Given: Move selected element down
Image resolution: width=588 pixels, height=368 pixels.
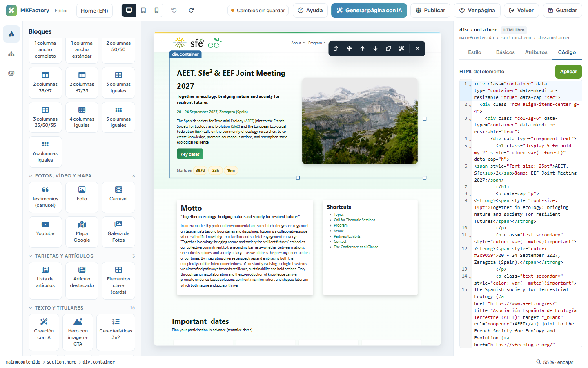Looking at the screenshot, I should (375, 48).
